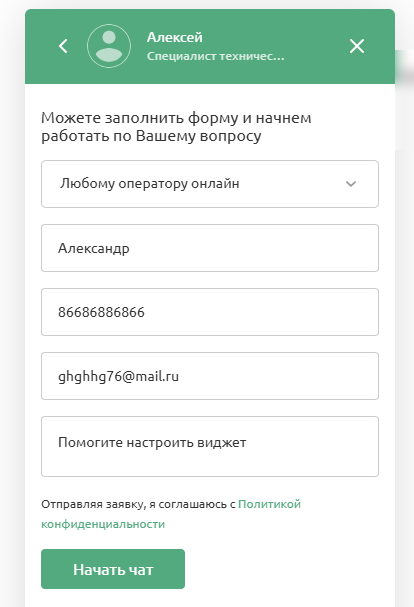Expand the operator list via chevron arrow
The width and height of the screenshot is (414, 607).
pyautogui.click(x=351, y=184)
